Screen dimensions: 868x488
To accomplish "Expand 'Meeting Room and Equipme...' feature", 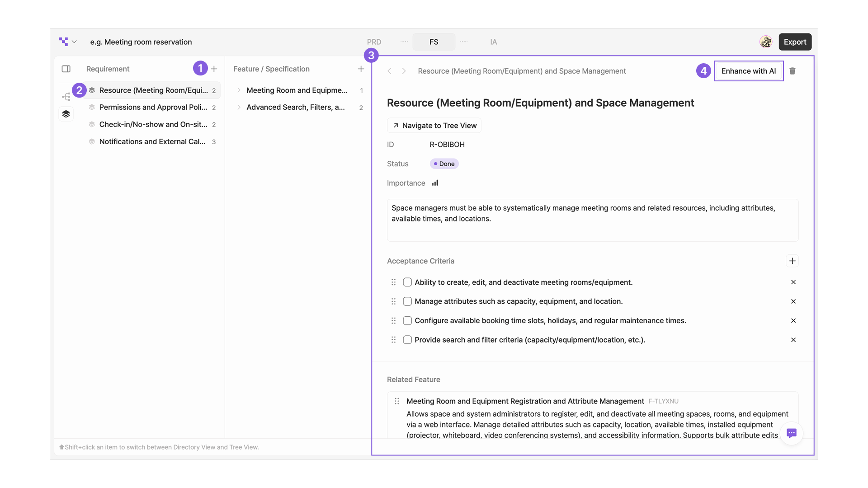I will pyautogui.click(x=239, y=90).
